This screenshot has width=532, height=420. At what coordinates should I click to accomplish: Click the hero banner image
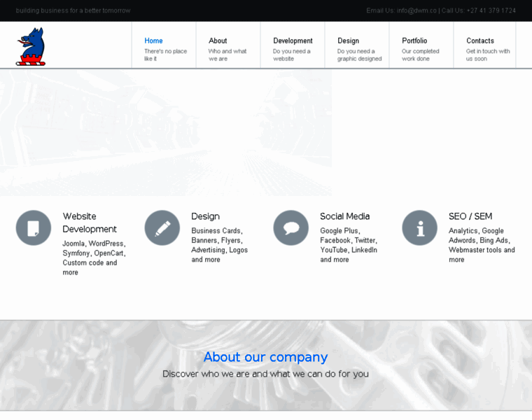(166, 132)
